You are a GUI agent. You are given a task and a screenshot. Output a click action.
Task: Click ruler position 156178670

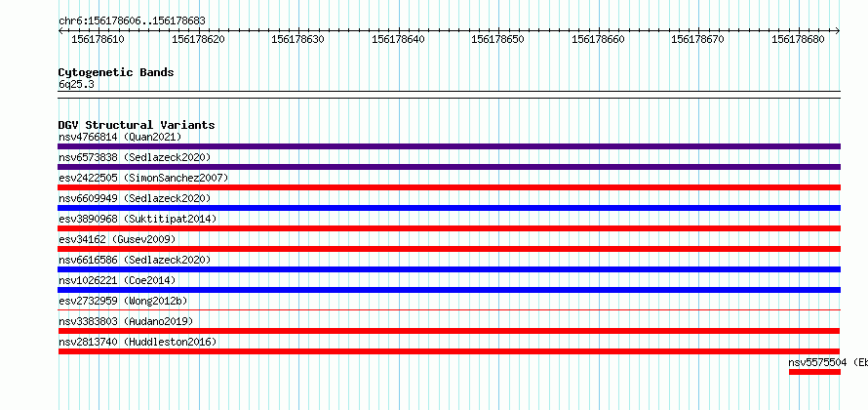(697, 39)
